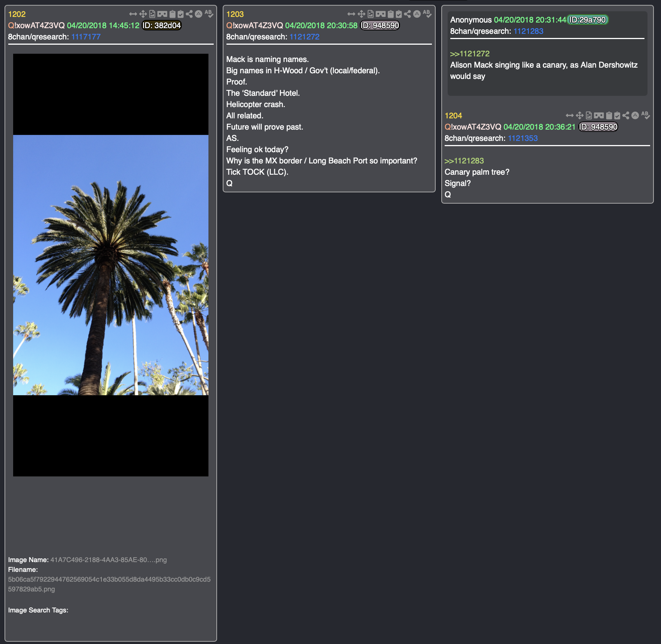Click the Q!xowAT4Z3VQ tripcode on post 1202
The width and height of the screenshot is (661, 644).
point(36,26)
